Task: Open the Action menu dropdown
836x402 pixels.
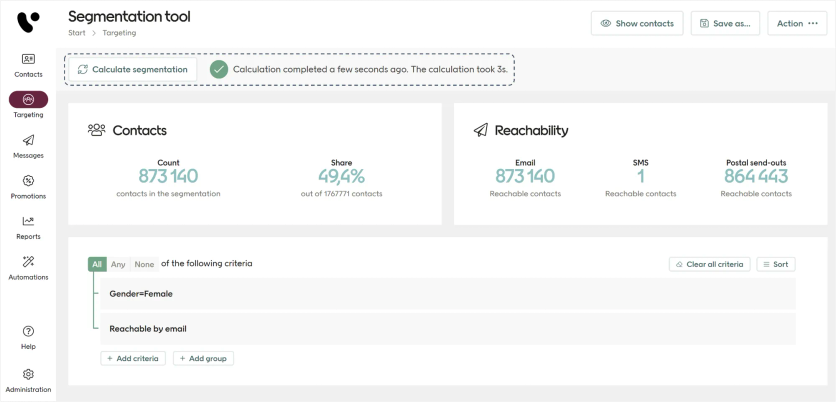Action: pyautogui.click(x=797, y=23)
